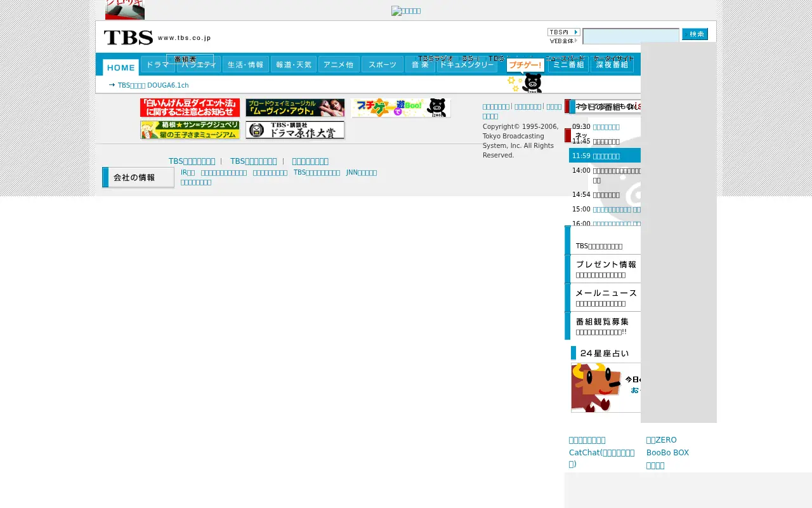Image resolution: width=812 pixels, height=508 pixels.
Task: Follow the DOUGA6.1ch link
Action: click(154, 85)
